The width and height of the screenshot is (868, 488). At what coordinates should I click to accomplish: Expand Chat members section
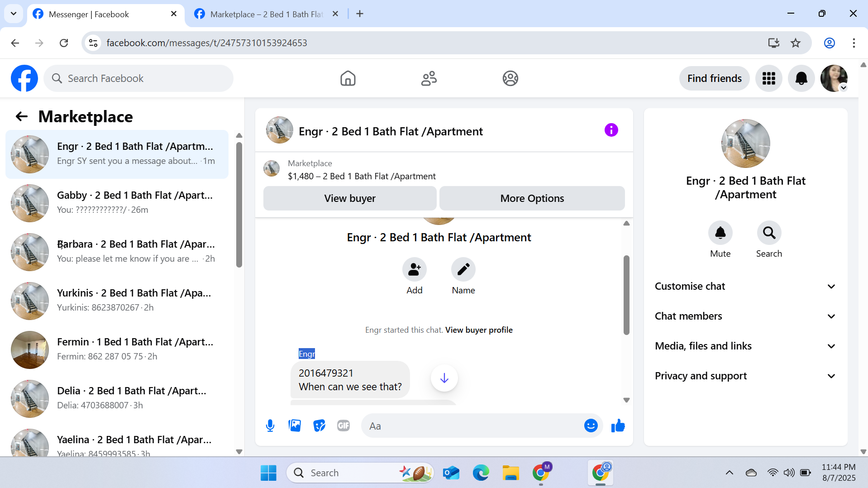coord(745,316)
